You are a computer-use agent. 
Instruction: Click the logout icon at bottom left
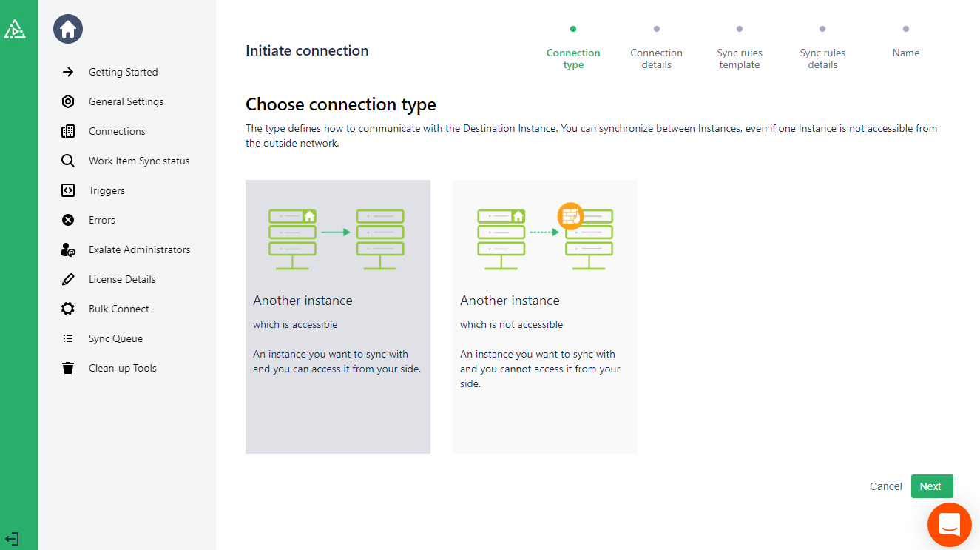[12, 539]
